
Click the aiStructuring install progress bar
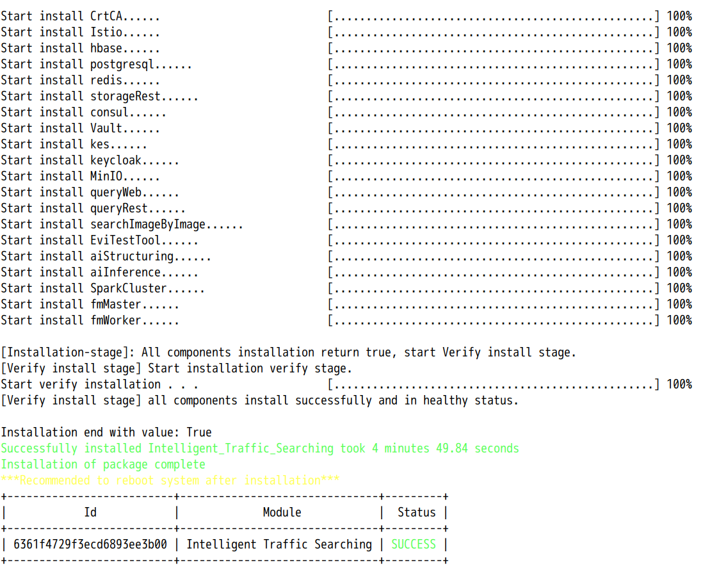pos(493,256)
